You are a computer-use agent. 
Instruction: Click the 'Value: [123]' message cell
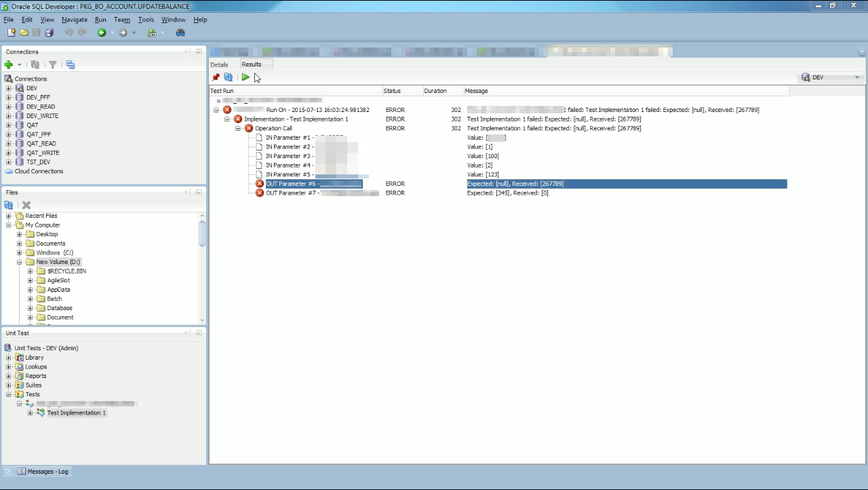pos(483,174)
